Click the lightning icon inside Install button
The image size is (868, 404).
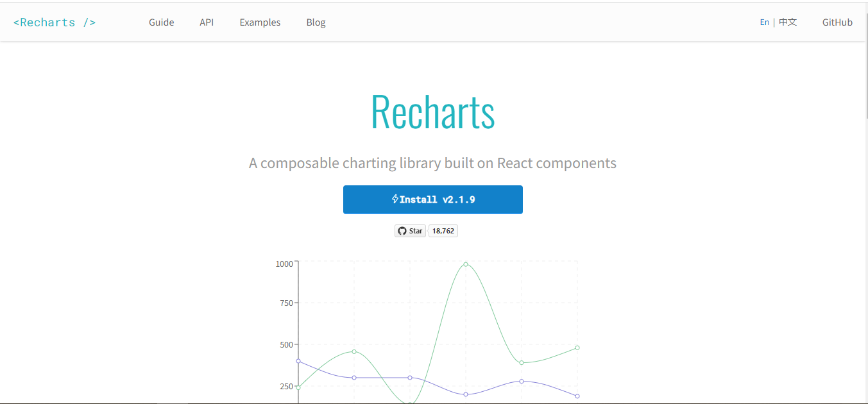pyautogui.click(x=395, y=199)
